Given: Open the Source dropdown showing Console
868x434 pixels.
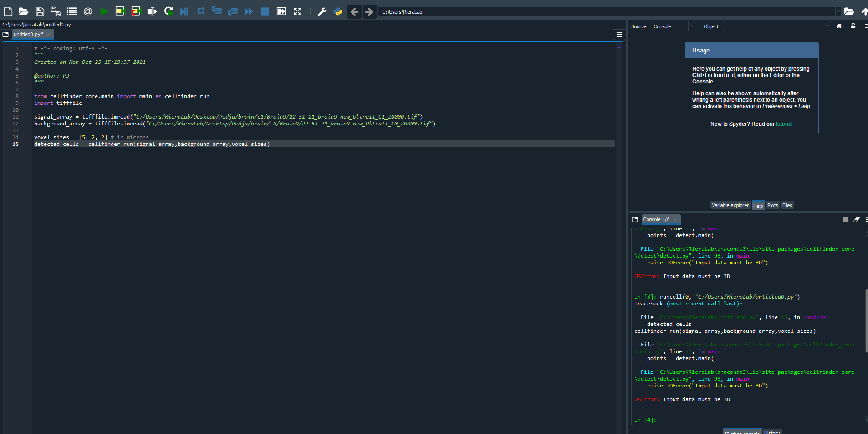Looking at the screenshot, I should [x=673, y=26].
